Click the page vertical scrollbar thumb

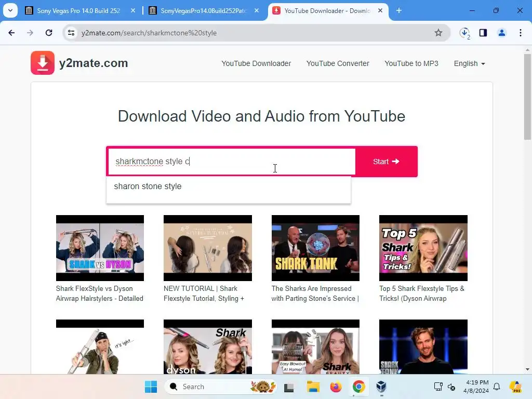click(527, 97)
